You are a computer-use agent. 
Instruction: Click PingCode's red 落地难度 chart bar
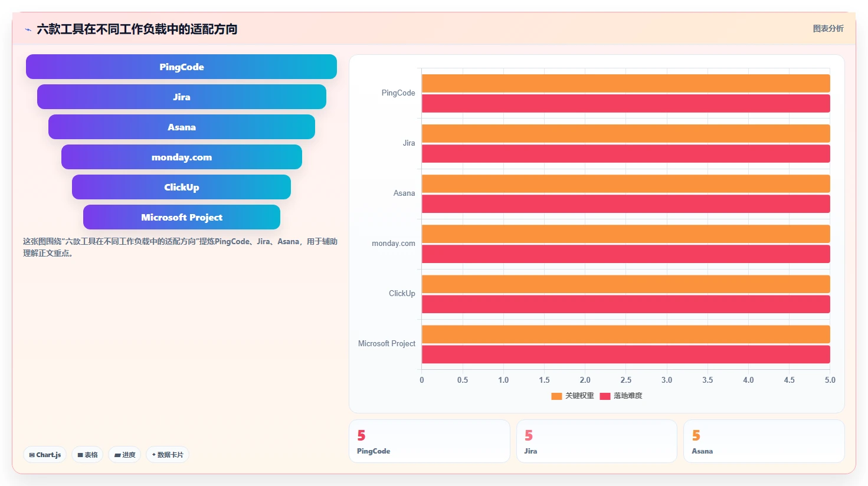[625, 103]
